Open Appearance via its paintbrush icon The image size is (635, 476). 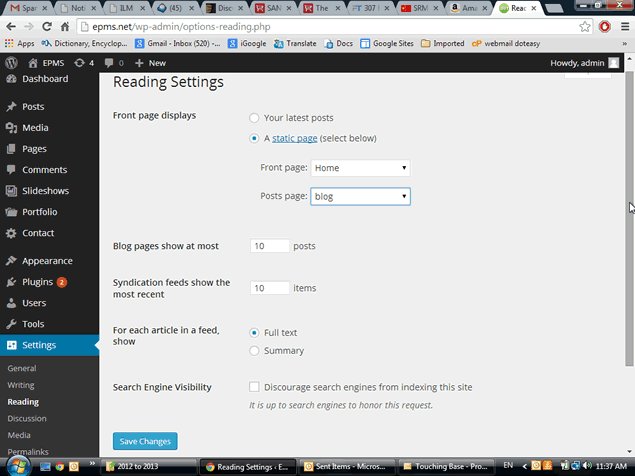pyautogui.click(x=11, y=261)
